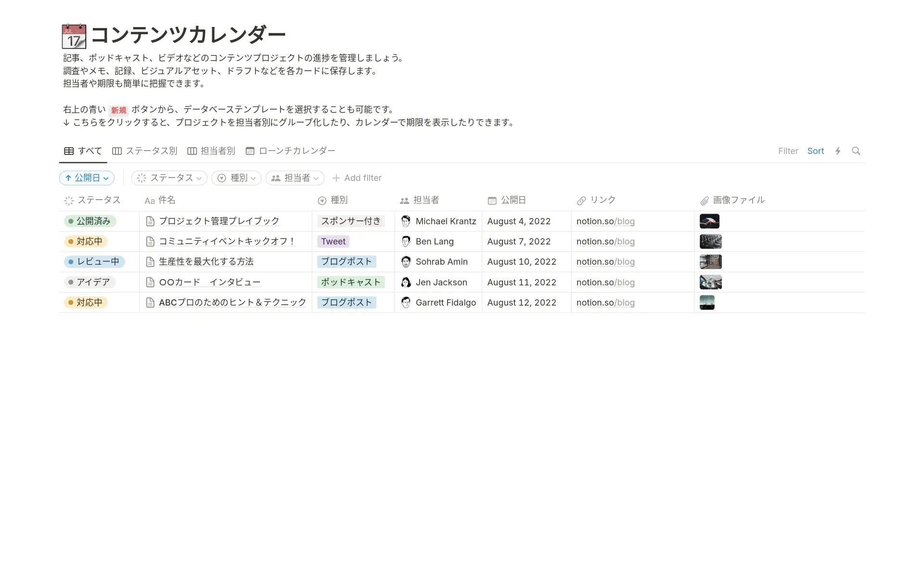Screen dimensions: 924x577
Task: Click the thumbnail image in the プロジェクト管理プレイブック row
Action: pos(709,221)
